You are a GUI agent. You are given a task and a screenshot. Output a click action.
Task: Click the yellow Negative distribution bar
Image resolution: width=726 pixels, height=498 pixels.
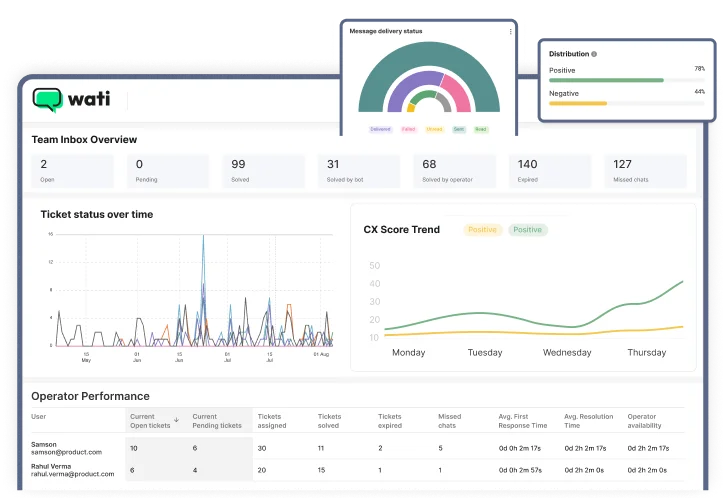tap(578, 103)
